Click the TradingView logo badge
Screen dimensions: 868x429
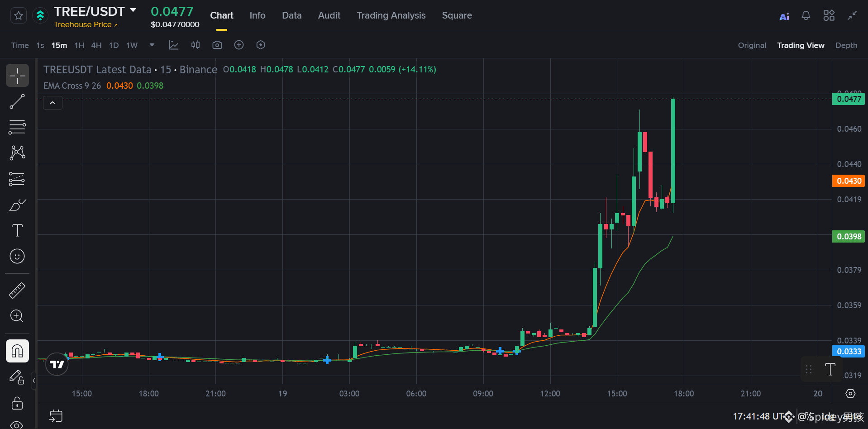(57, 364)
